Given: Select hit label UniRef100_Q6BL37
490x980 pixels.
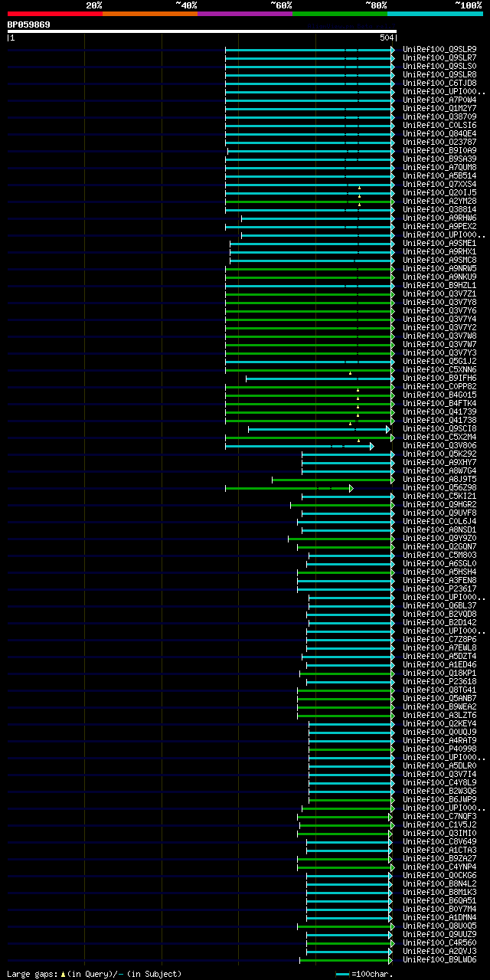Looking at the screenshot, I should (439, 605).
